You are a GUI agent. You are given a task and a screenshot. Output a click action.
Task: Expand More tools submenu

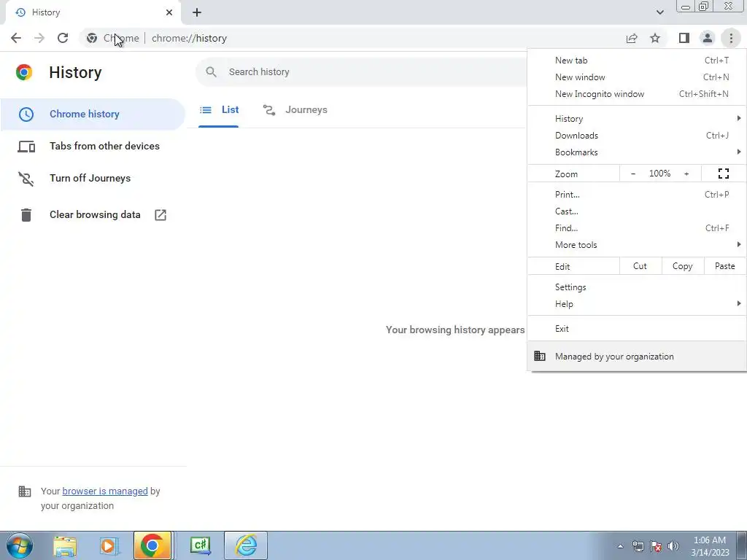637,245
